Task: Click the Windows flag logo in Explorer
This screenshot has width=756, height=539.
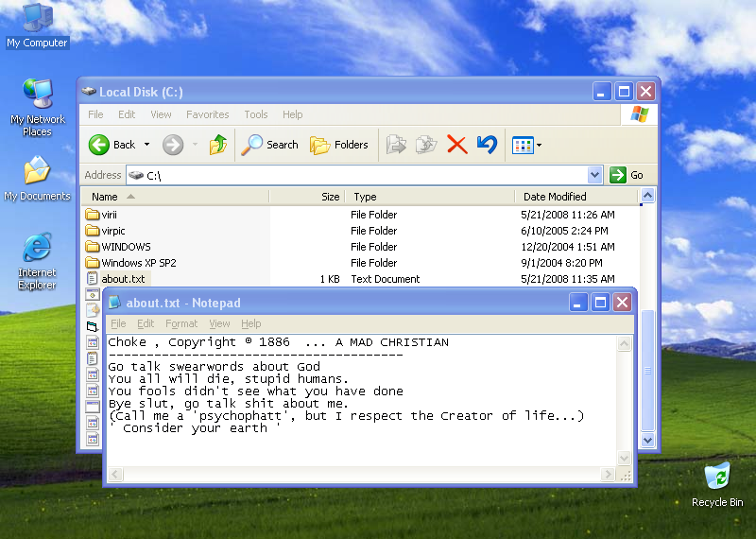Action: [640, 114]
